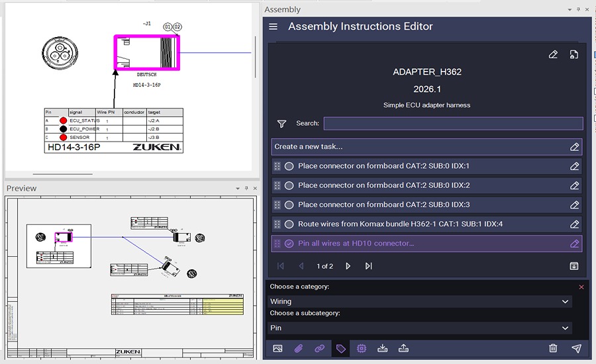Click the filter funnel icon beside Search
596x364 pixels.
tap(281, 124)
